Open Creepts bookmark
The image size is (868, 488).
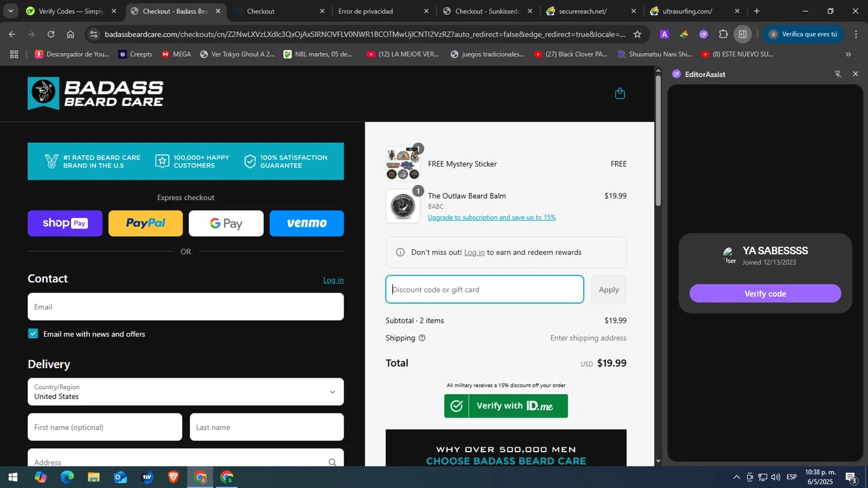click(135, 54)
